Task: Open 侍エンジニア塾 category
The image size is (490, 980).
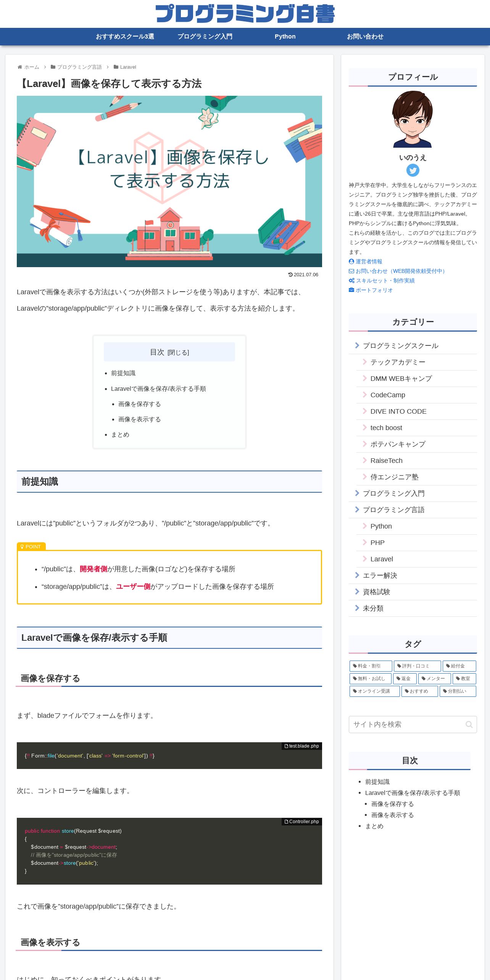Action: (417, 477)
